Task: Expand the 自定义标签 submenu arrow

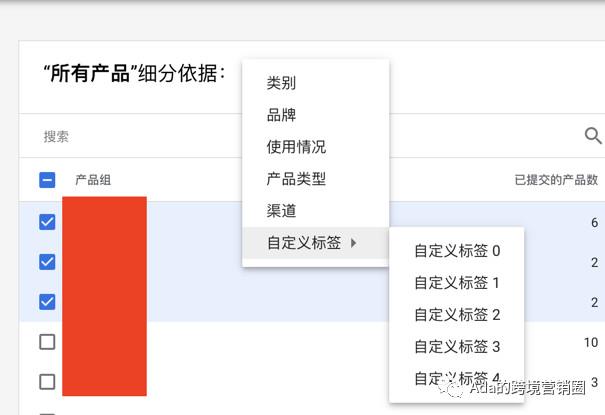Action: 353,243
